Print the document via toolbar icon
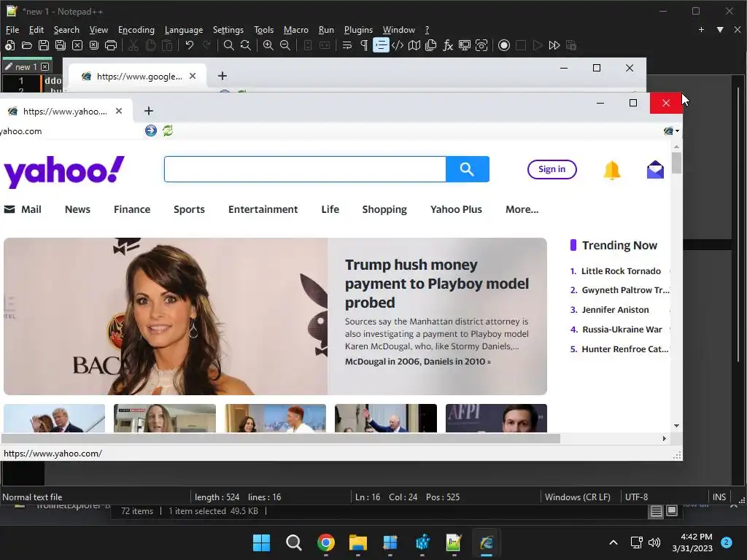The image size is (747, 560). pos(111,45)
